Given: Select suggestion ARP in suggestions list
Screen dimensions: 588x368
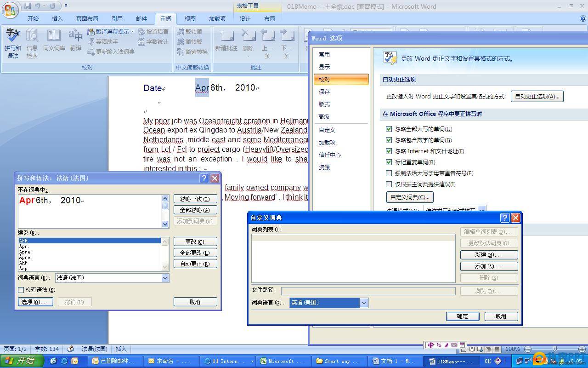Looking at the screenshot, I should 90,263.
